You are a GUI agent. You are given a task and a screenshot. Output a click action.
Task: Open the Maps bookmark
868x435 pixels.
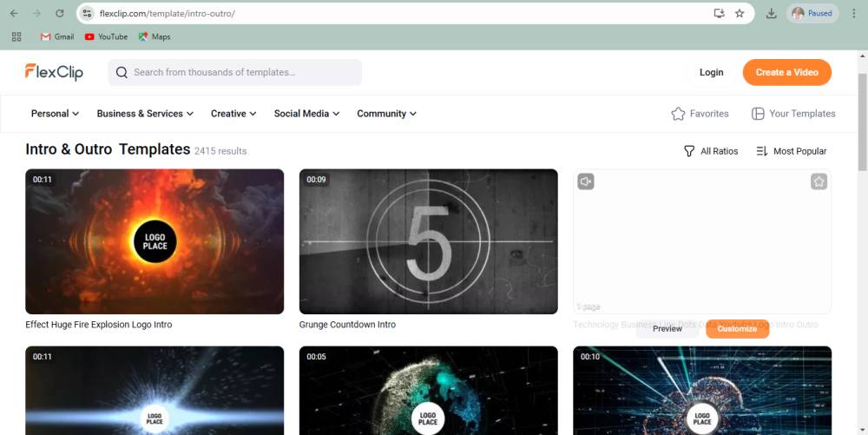click(x=155, y=36)
